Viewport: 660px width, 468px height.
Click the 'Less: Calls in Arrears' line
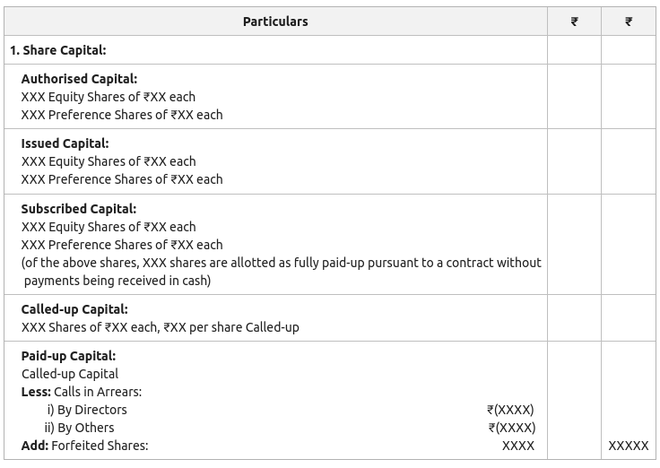coord(81,392)
